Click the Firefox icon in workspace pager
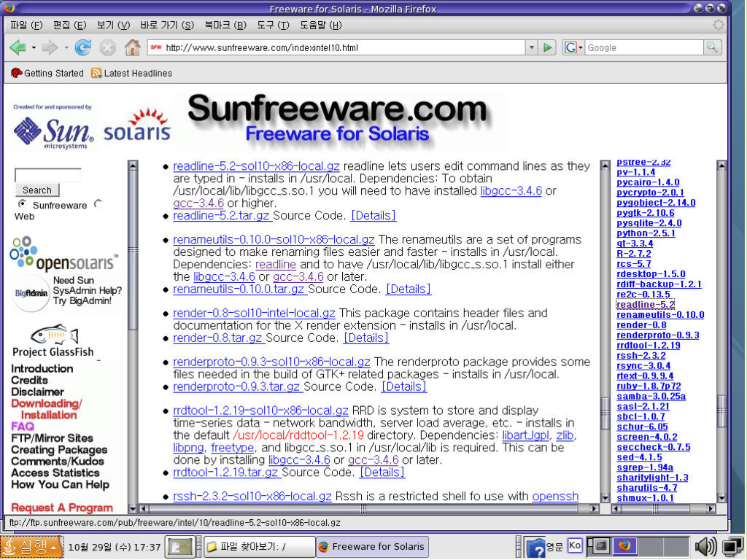The height and width of the screenshot is (560, 747). coord(624,545)
